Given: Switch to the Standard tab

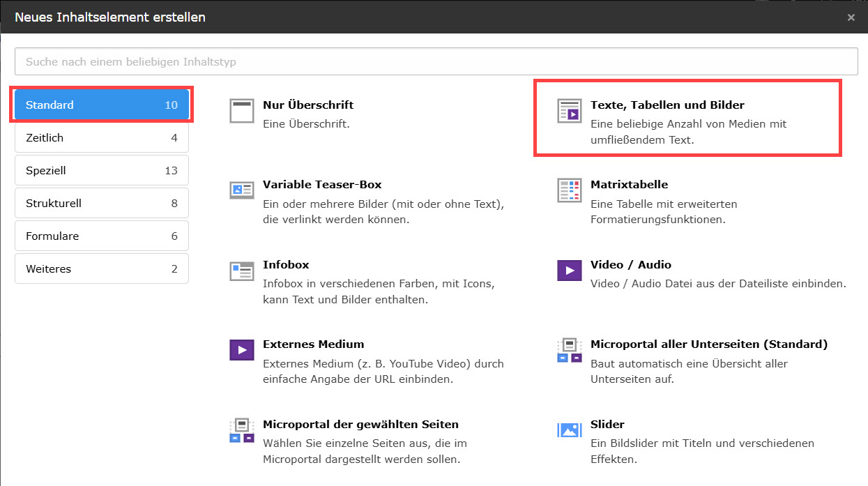Looking at the screenshot, I should (101, 105).
